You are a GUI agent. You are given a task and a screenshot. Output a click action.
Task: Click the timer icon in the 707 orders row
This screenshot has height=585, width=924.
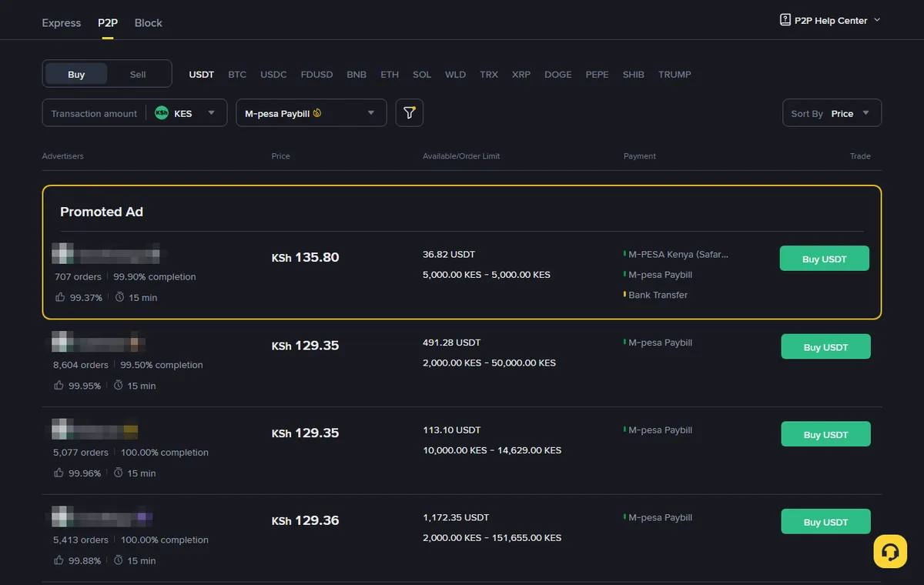(120, 297)
